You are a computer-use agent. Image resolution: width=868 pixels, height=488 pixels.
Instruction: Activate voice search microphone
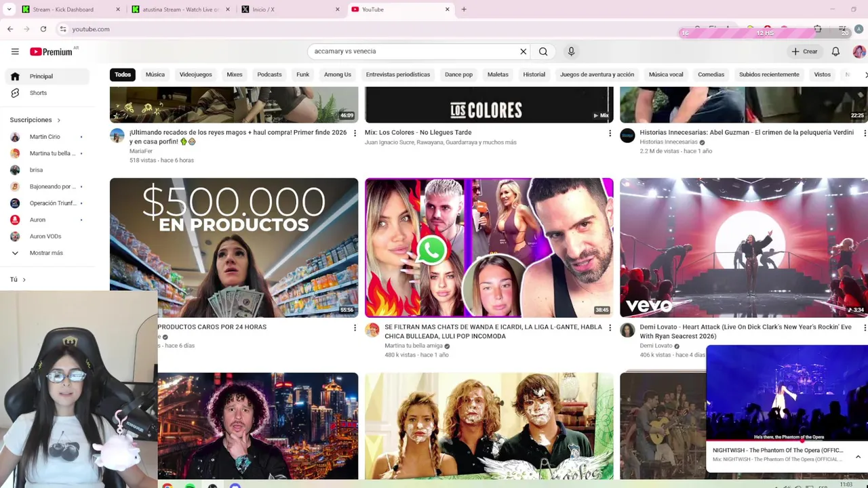(x=571, y=52)
